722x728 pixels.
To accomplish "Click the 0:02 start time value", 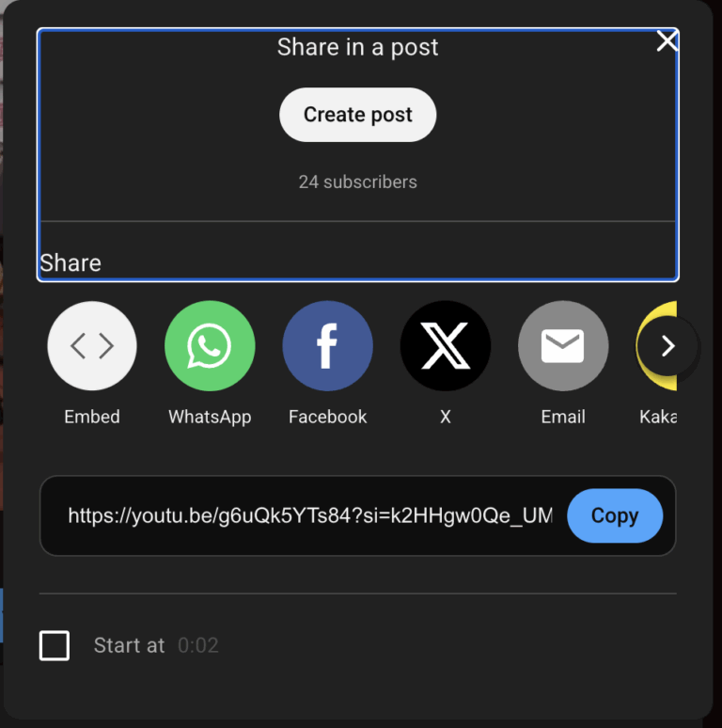I will pos(198,645).
